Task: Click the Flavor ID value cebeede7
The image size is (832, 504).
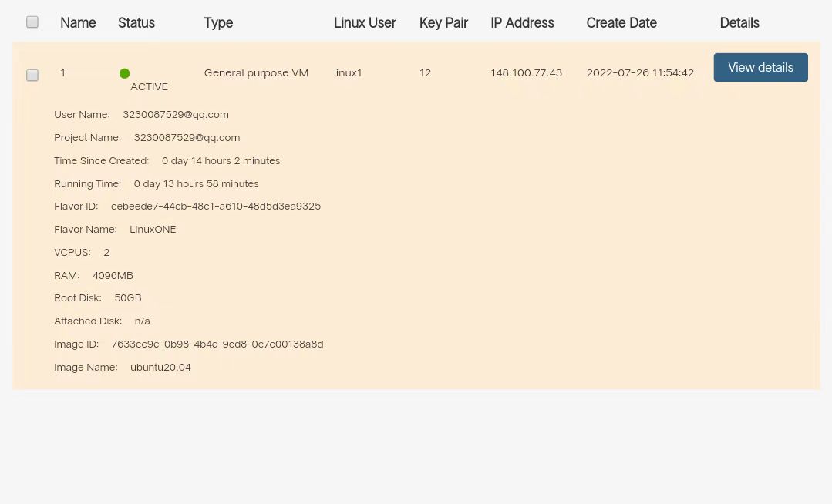Action: [216, 206]
